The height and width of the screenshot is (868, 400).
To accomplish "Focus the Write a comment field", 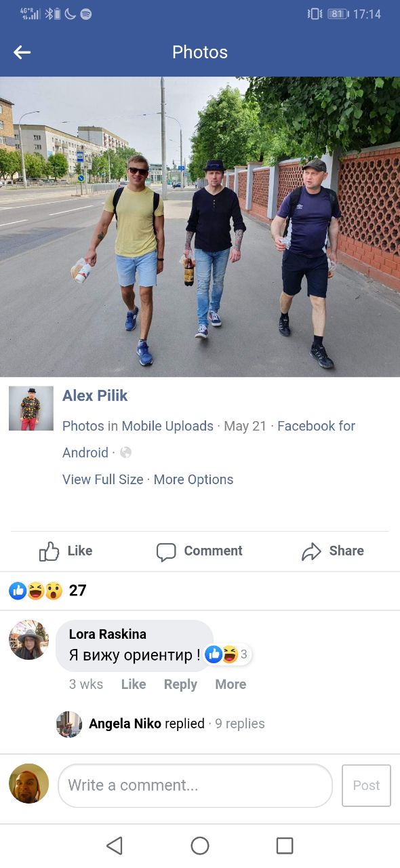I will [x=195, y=785].
